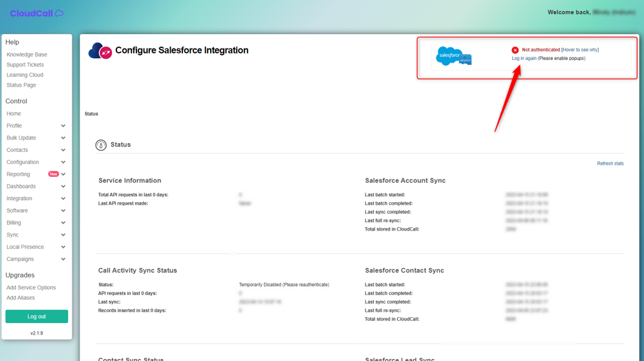Expand the Profile menu chevron

point(63,126)
